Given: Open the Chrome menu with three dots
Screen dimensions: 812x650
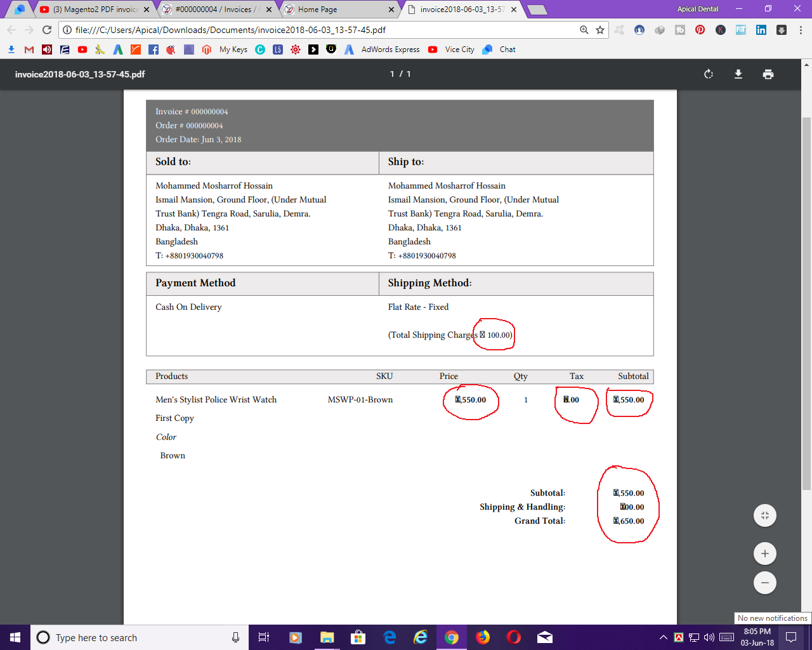Looking at the screenshot, I should [x=801, y=30].
